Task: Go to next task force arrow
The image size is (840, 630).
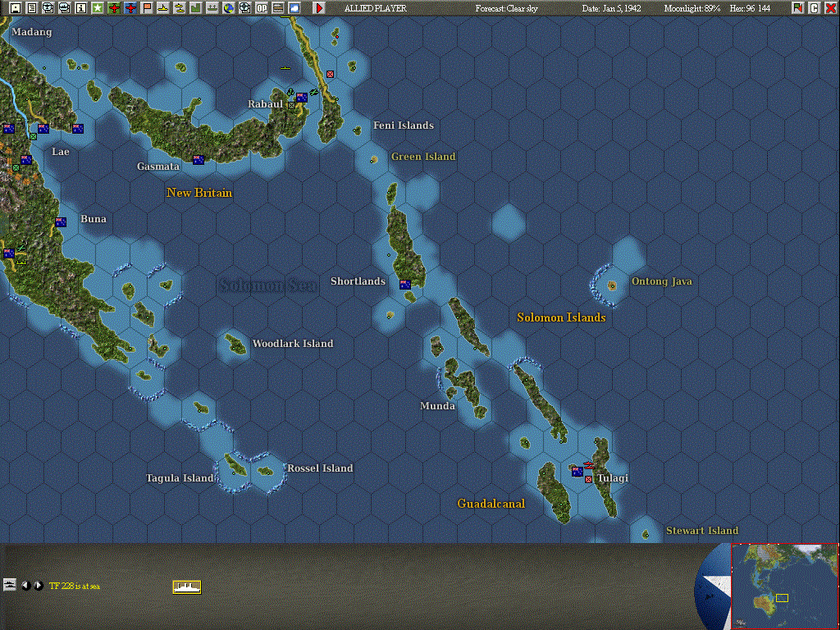Action: tap(39, 586)
